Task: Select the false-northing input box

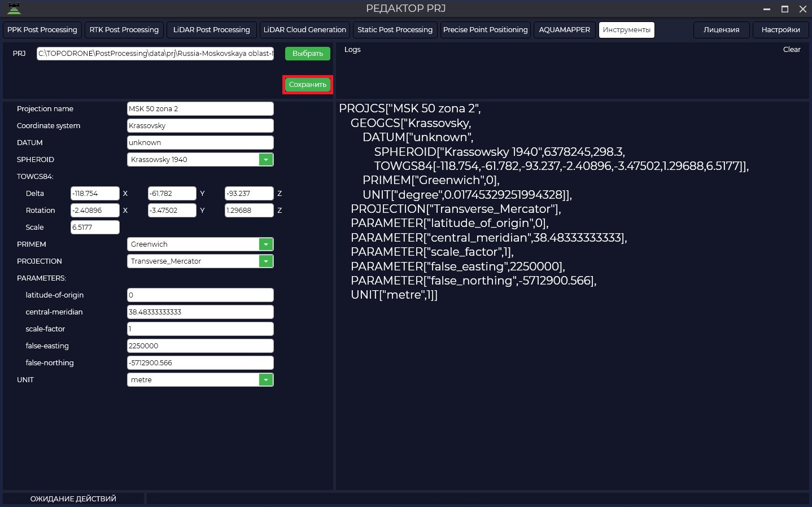Action: [200, 363]
